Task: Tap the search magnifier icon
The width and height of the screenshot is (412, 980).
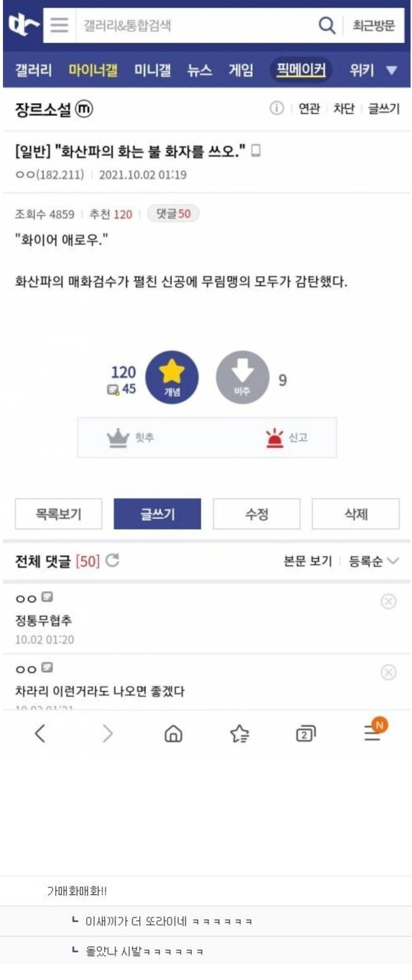Action: (x=326, y=25)
